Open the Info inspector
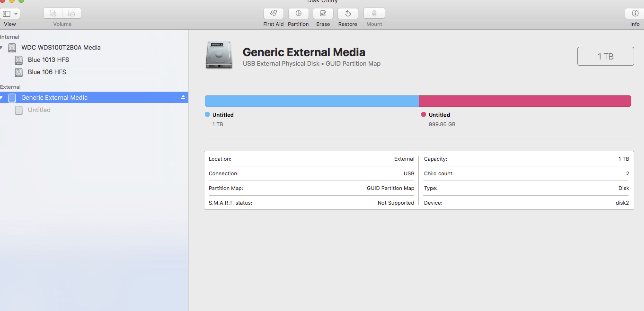The height and width of the screenshot is (311, 644). click(x=635, y=14)
